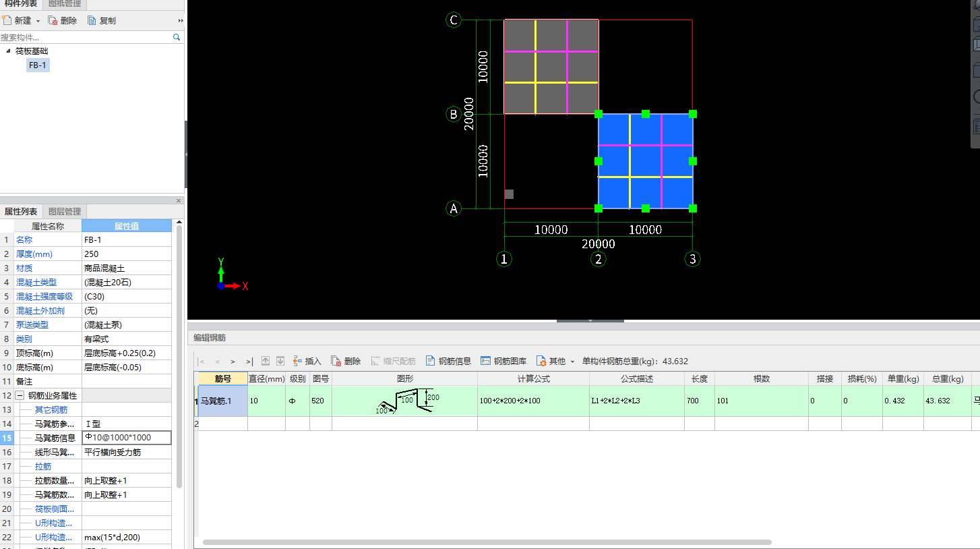Click the formula 100+2*200+2*100 cell
Screen dimensions: 980x549
coord(534,401)
